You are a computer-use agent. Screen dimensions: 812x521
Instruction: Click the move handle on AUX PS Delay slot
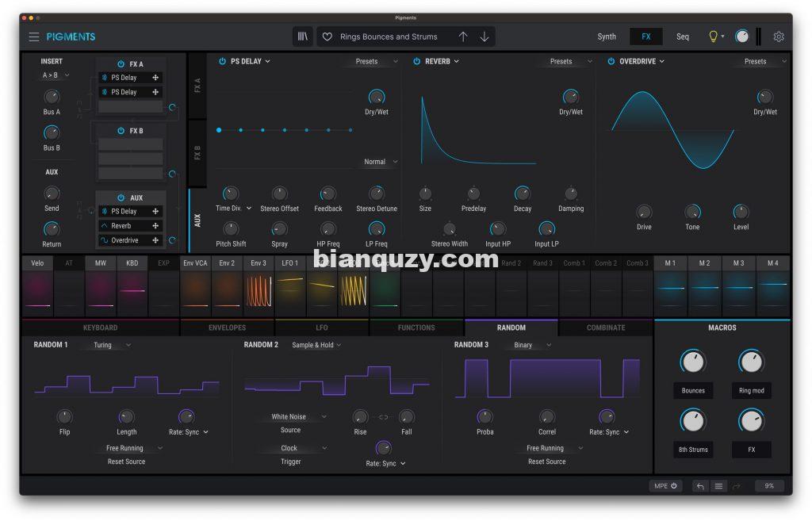155,211
